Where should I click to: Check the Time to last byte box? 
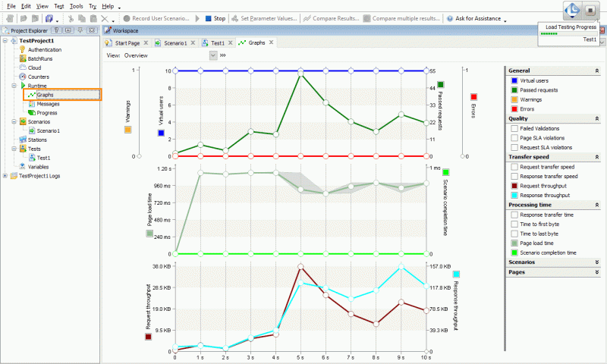pos(514,234)
